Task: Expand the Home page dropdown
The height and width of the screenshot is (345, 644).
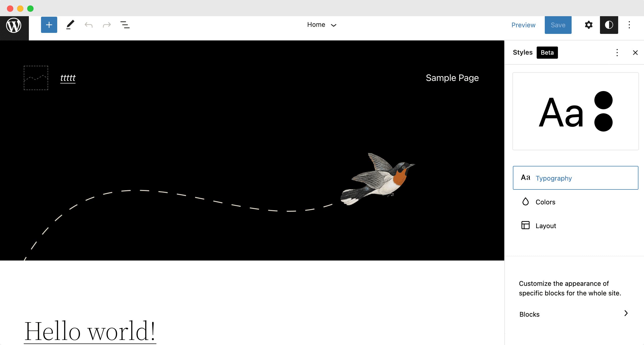Action: click(x=335, y=25)
